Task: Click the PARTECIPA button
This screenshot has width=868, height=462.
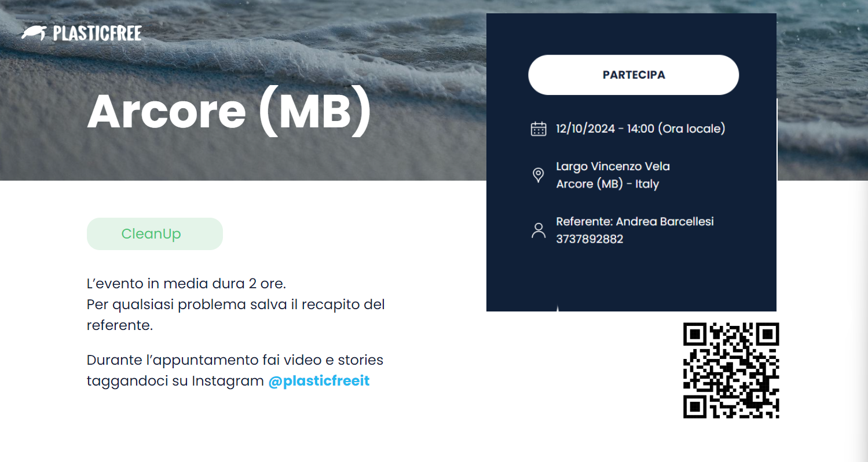Action: (x=633, y=75)
